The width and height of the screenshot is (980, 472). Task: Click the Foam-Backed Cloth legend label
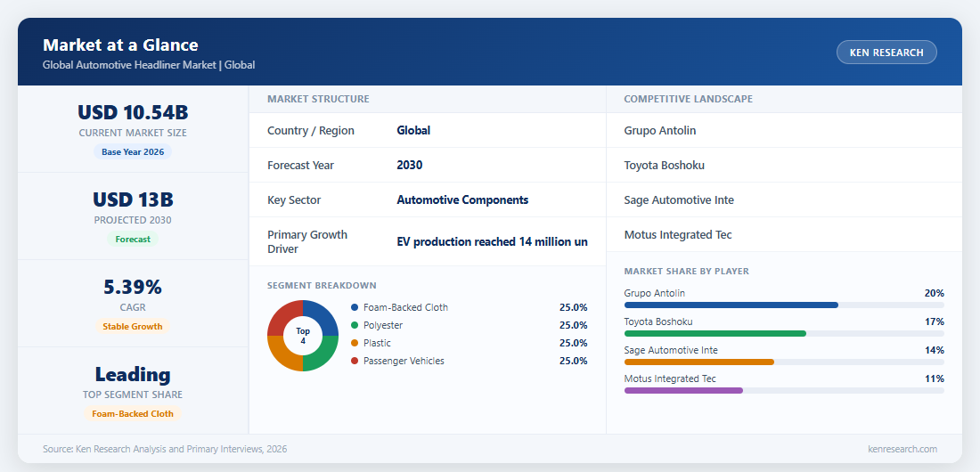405,307
